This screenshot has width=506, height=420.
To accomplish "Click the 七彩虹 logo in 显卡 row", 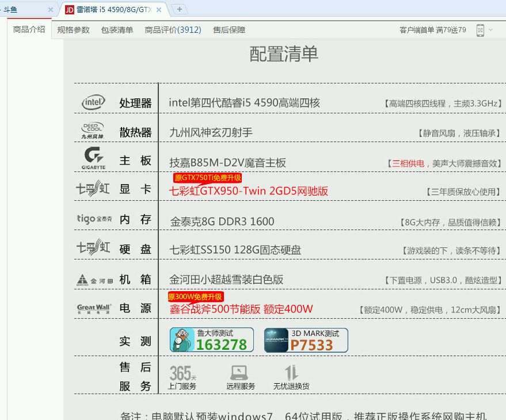I will pyautogui.click(x=93, y=188).
